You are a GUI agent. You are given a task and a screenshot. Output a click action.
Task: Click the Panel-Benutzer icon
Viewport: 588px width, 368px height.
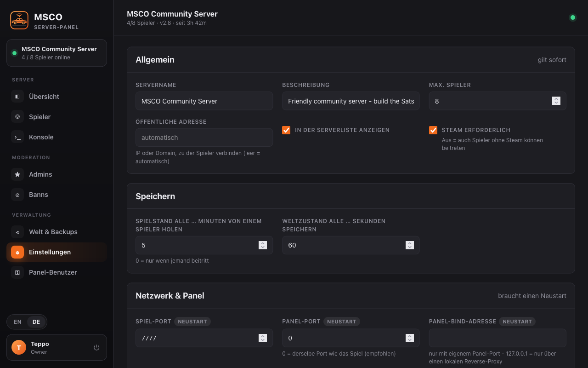pyautogui.click(x=17, y=272)
